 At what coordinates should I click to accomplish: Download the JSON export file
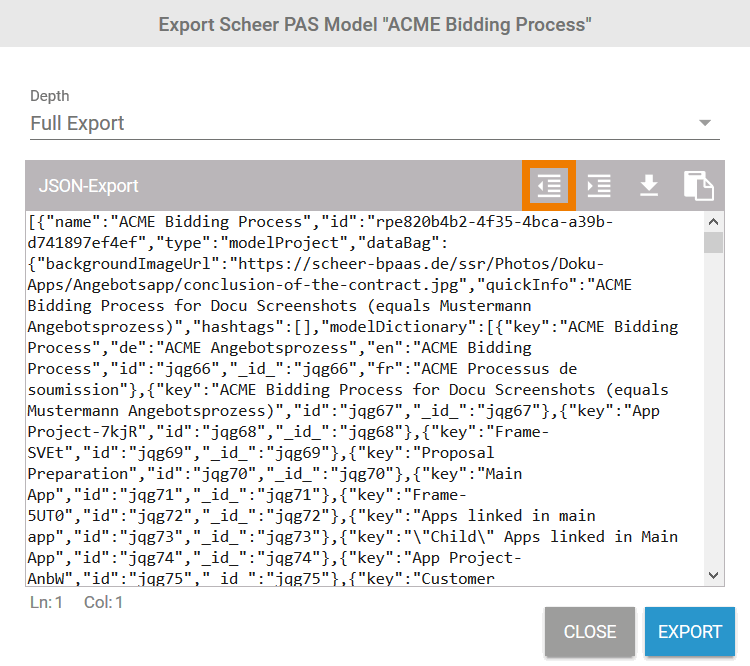point(649,185)
